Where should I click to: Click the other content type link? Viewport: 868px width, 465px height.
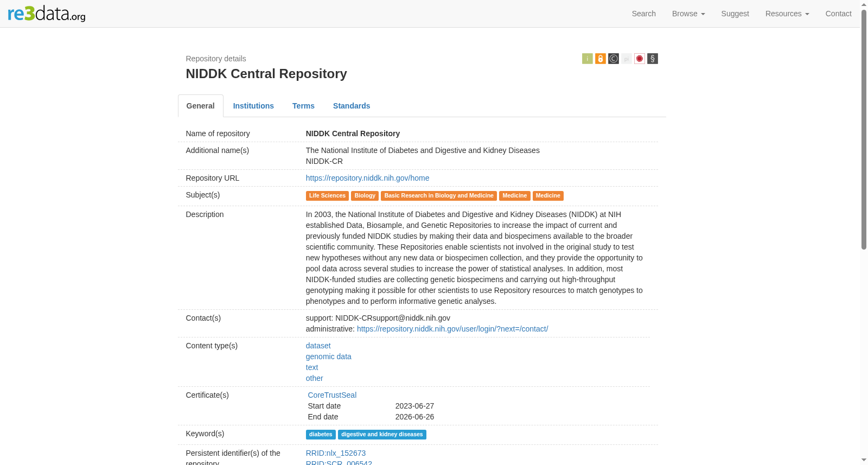click(x=314, y=378)
